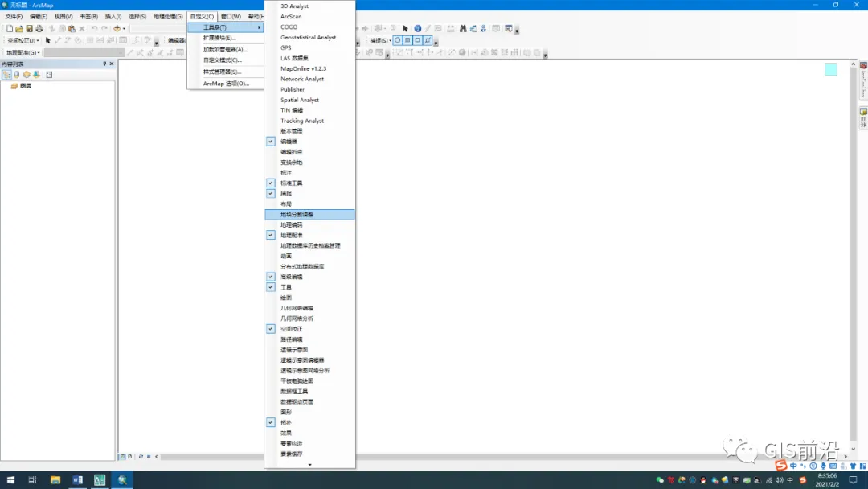Open File Explorer from taskbar
This screenshot has height=489, width=868.
[x=55, y=479]
